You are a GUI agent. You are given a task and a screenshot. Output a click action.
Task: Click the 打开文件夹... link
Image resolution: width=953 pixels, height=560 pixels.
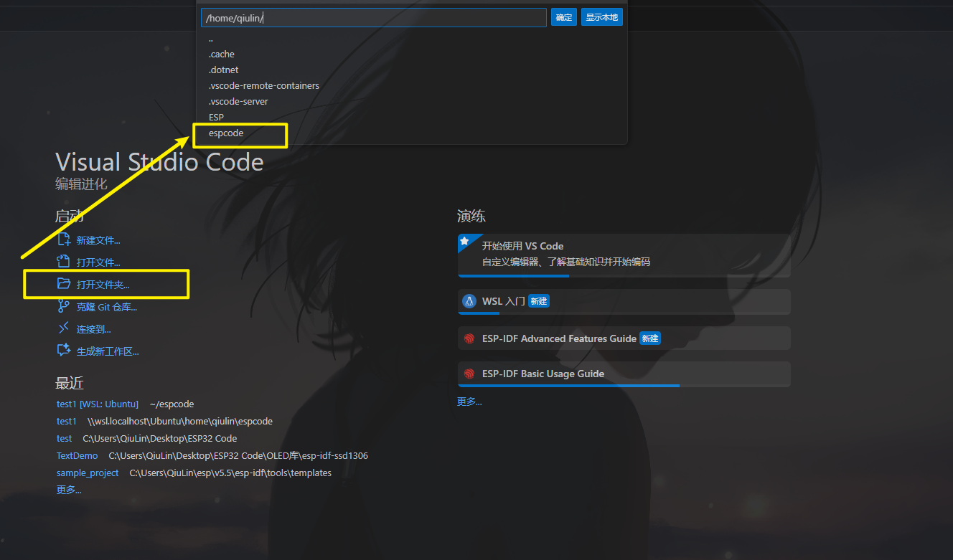point(103,285)
